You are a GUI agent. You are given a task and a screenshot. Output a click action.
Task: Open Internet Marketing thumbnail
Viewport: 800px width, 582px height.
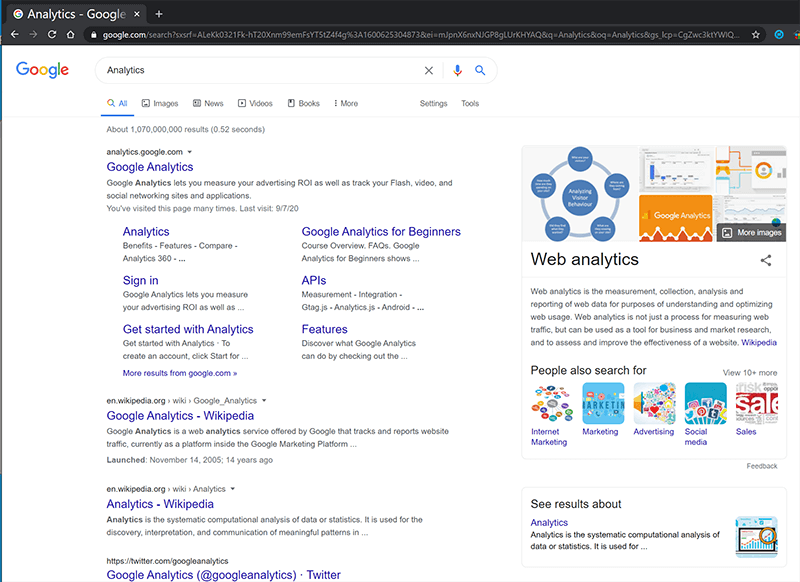552,403
